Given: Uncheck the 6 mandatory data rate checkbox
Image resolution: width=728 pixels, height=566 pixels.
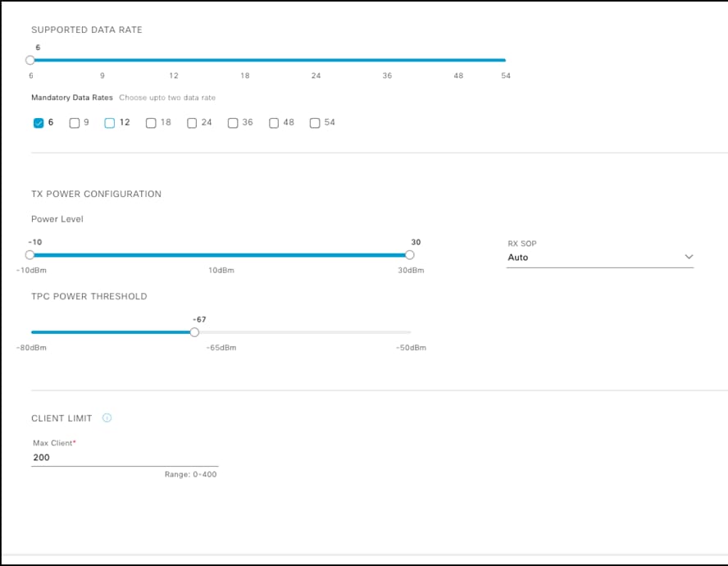Looking at the screenshot, I should 39,123.
